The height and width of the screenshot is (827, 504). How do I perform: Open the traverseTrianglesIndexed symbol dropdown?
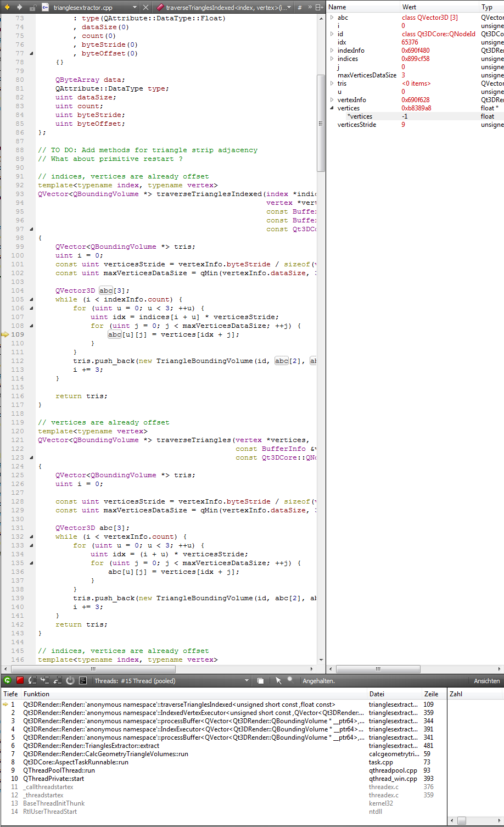pyautogui.click(x=289, y=8)
